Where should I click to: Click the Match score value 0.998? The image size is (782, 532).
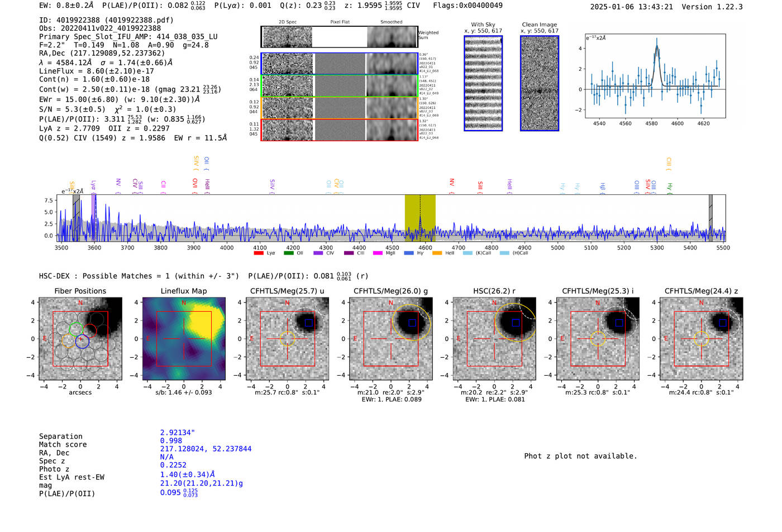click(171, 440)
